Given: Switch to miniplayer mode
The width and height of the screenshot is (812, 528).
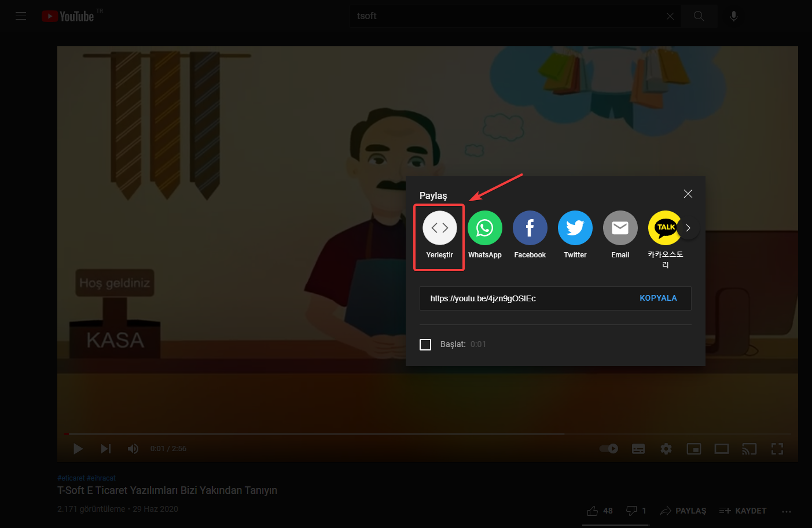Looking at the screenshot, I should pyautogui.click(x=694, y=449).
